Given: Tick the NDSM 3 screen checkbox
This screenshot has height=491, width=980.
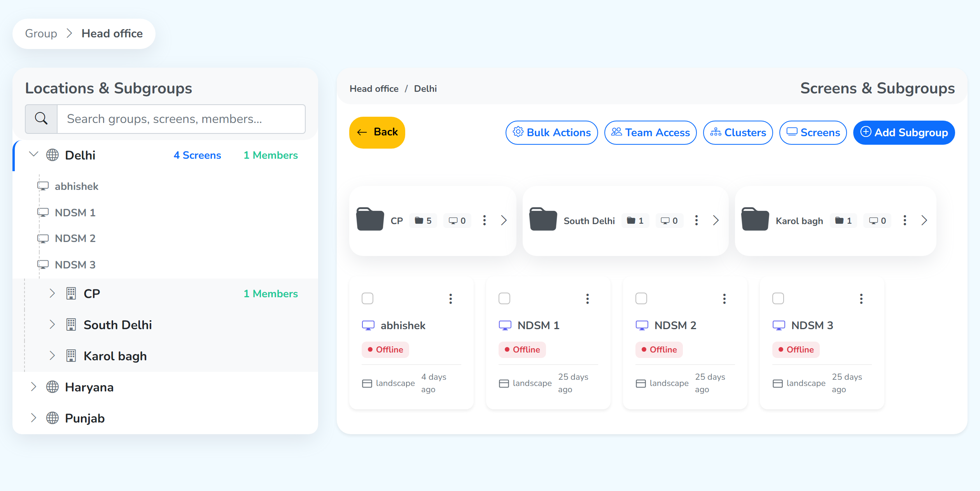Looking at the screenshot, I should click(778, 298).
